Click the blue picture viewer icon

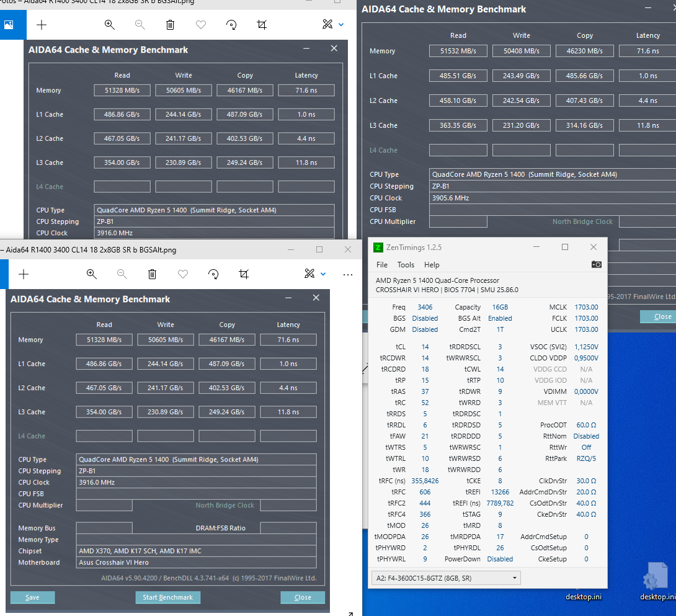(x=8, y=25)
